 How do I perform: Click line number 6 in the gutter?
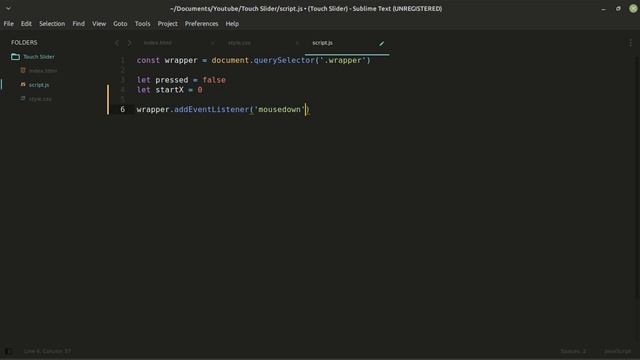coord(122,109)
